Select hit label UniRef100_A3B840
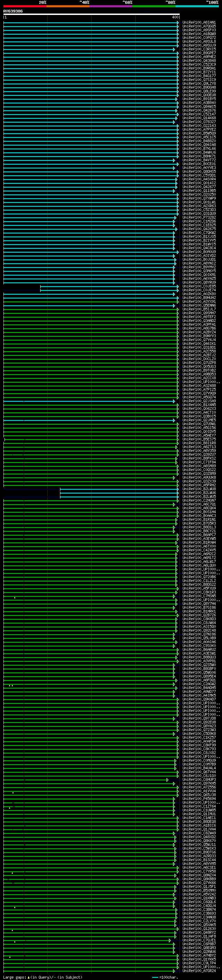The width and height of the screenshot is (222, 980). click(x=199, y=103)
